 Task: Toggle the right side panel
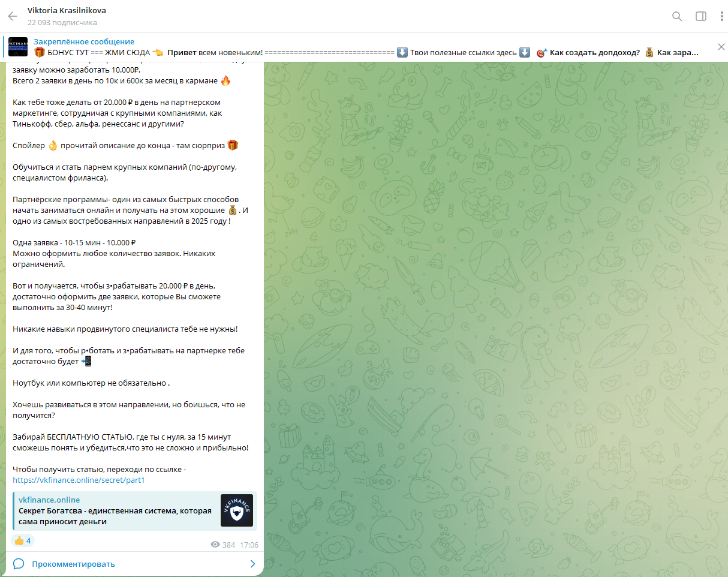tap(700, 16)
